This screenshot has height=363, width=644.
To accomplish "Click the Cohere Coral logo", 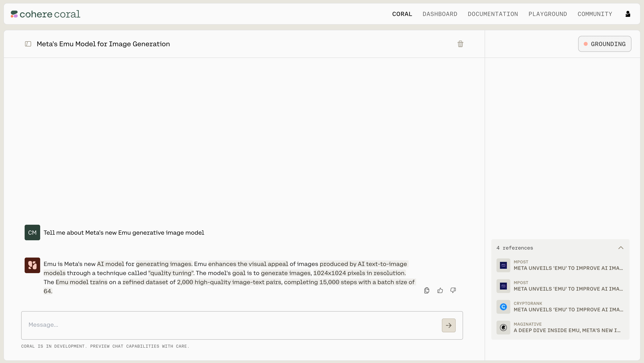I will click(45, 14).
